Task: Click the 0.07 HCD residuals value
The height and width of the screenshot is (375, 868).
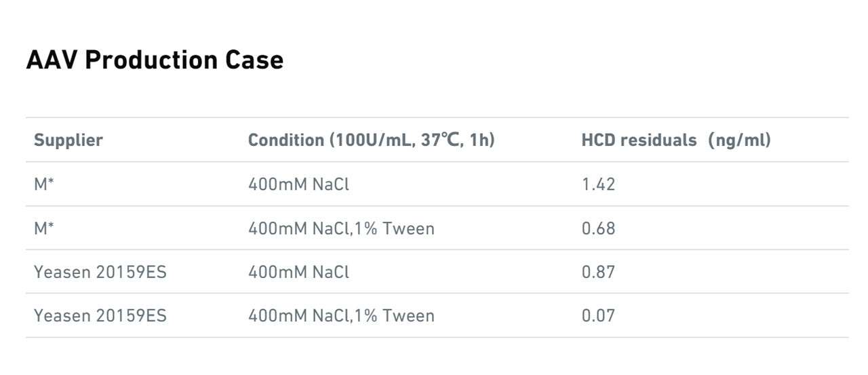Action: pos(598,316)
